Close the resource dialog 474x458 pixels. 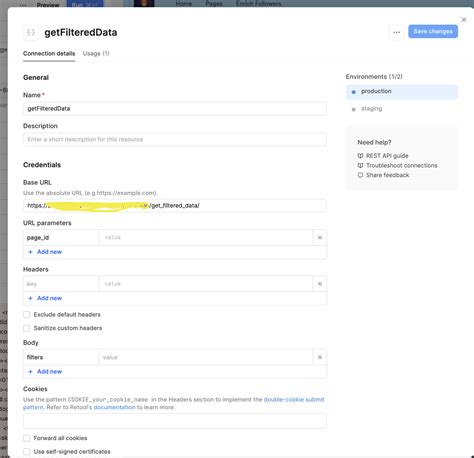[x=464, y=20]
